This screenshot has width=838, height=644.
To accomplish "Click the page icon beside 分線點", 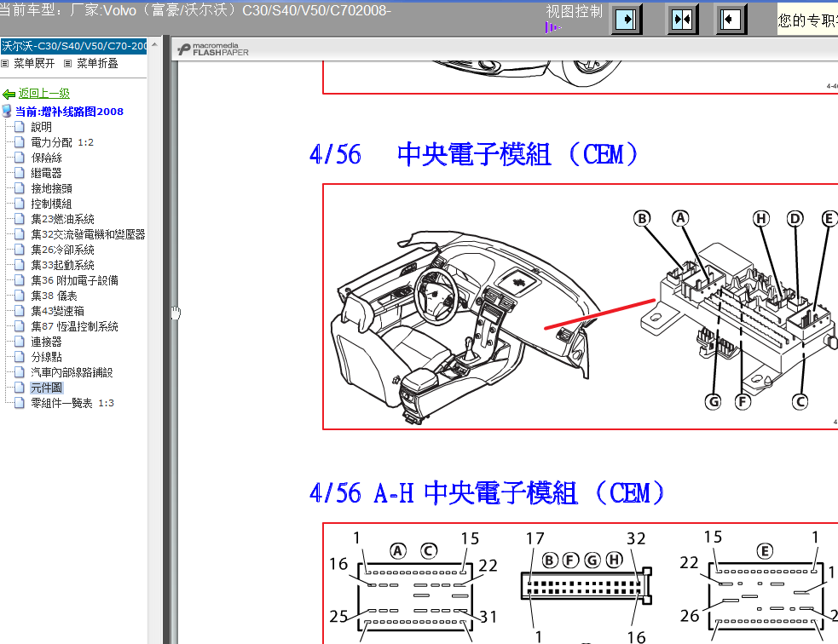I will [20, 357].
